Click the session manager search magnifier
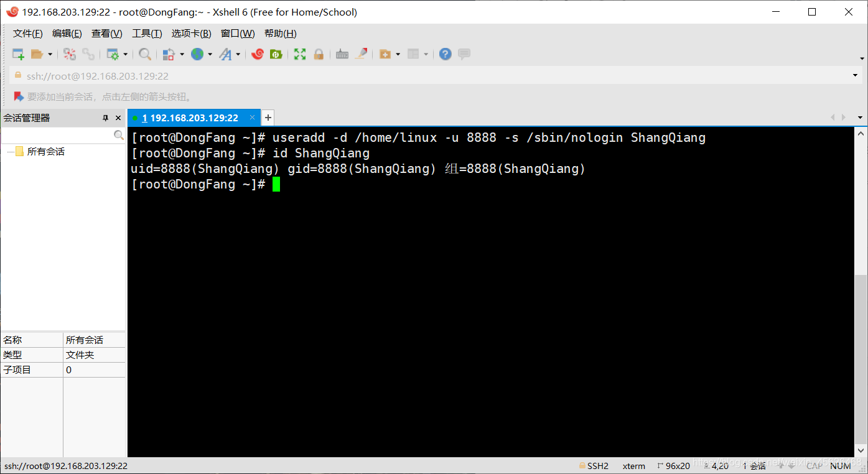 (x=119, y=135)
